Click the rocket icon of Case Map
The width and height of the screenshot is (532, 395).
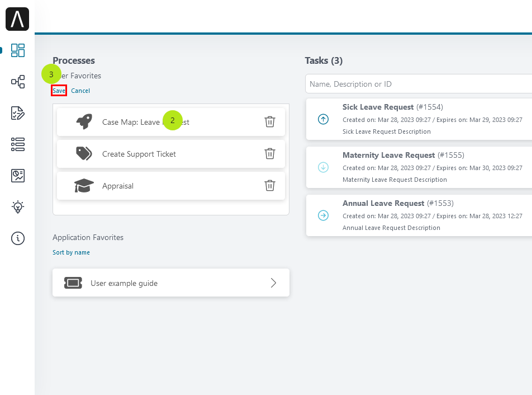(x=84, y=121)
